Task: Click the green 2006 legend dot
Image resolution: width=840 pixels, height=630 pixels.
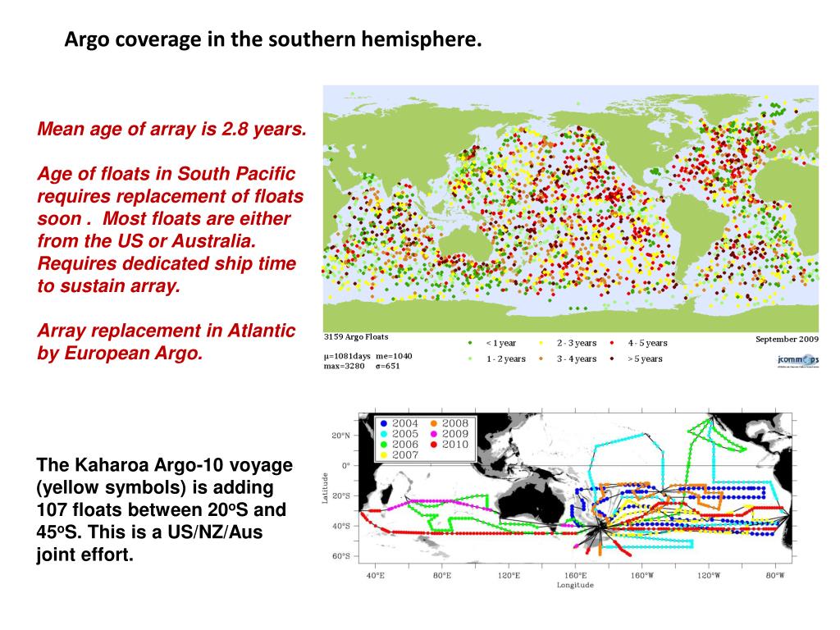Action: 384,445
